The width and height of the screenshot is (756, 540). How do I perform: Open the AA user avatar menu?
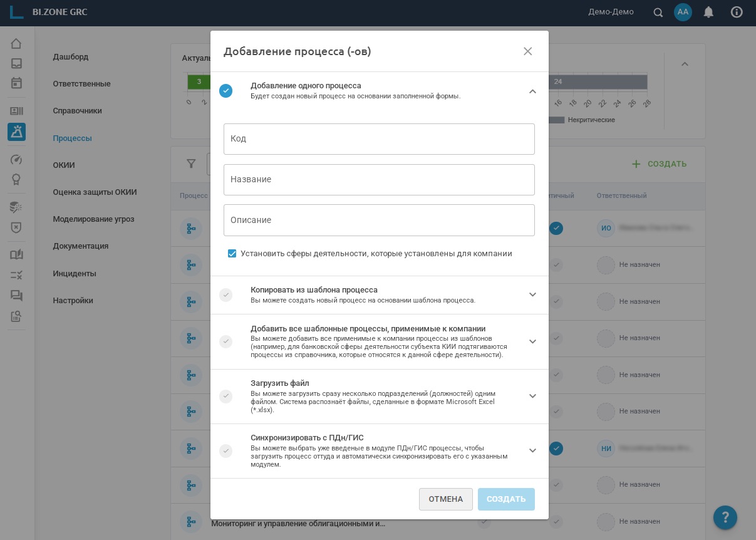click(x=683, y=13)
